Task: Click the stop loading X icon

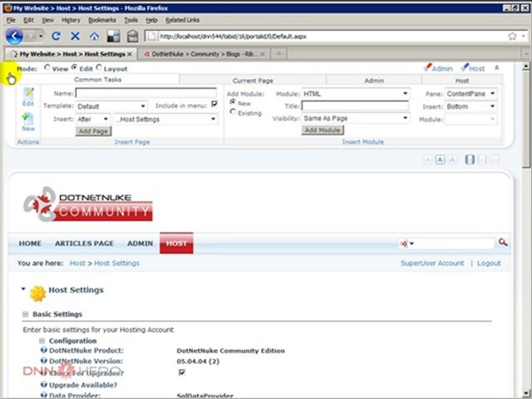Action: tap(75, 36)
